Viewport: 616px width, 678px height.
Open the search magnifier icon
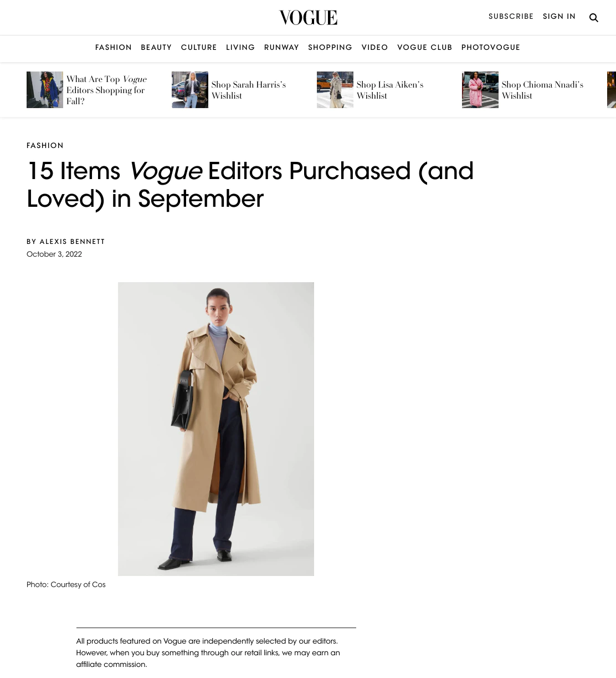[x=594, y=18]
